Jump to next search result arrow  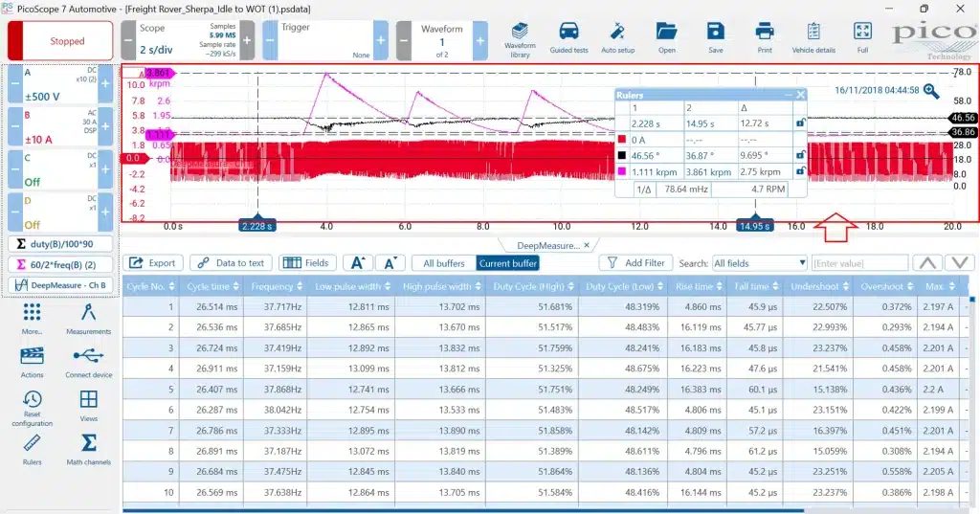[960, 263]
